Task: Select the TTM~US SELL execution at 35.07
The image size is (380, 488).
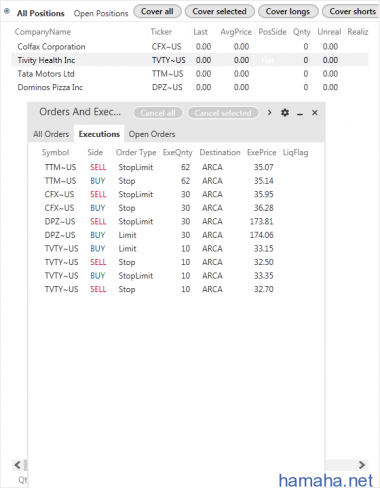Action: click(x=176, y=167)
